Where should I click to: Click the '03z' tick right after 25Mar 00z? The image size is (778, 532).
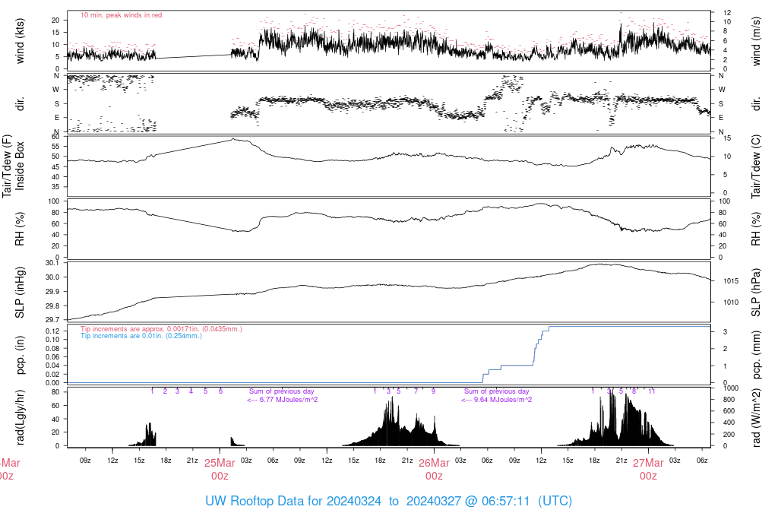click(246, 461)
